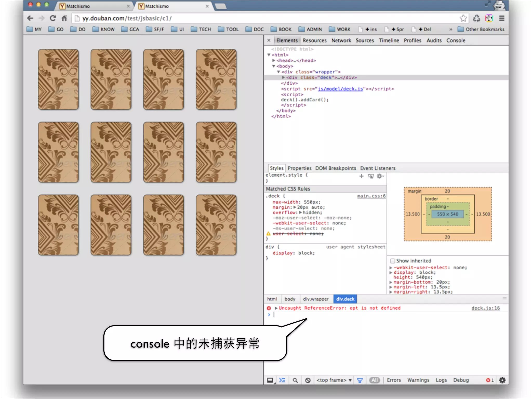The width and height of the screenshot is (532, 399).
Task: Switch to the Profiles tab
Action: coord(413,41)
